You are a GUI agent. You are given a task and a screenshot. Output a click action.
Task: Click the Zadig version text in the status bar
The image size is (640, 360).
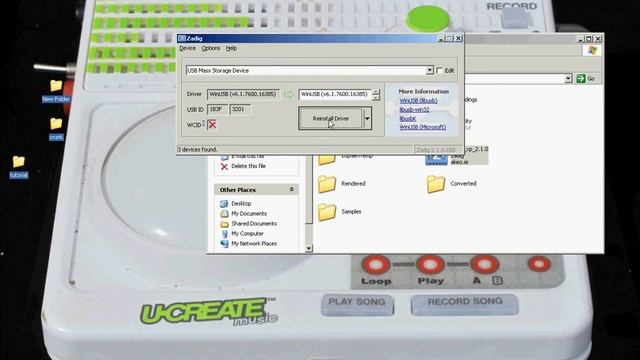click(x=436, y=150)
